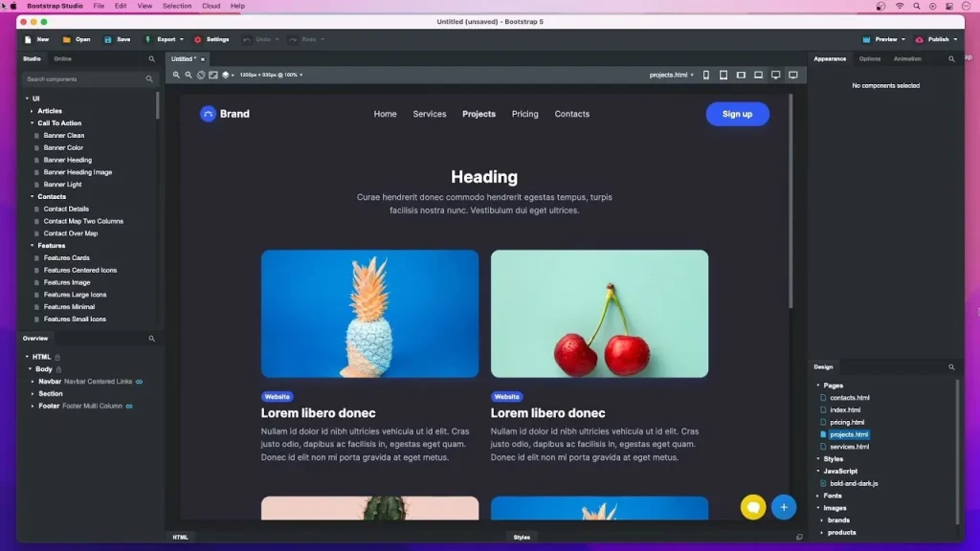This screenshot has height=551, width=980.
Task: Select the extra-large desktop preview icon
Action: click(793, 75)
